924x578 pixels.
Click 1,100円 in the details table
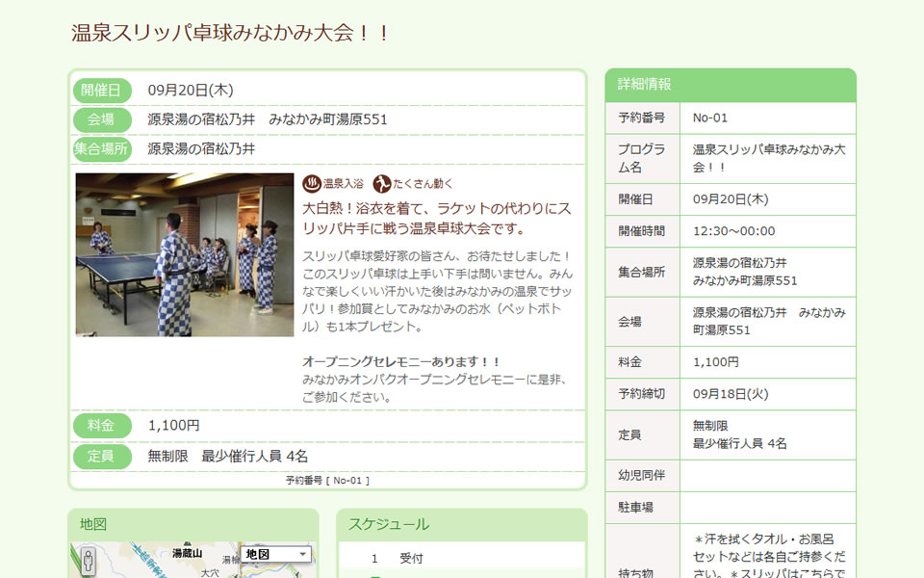(715, 362)
